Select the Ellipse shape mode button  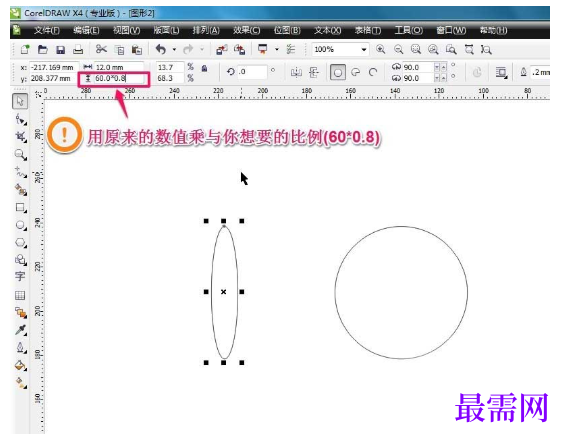[x=338, y=73]
